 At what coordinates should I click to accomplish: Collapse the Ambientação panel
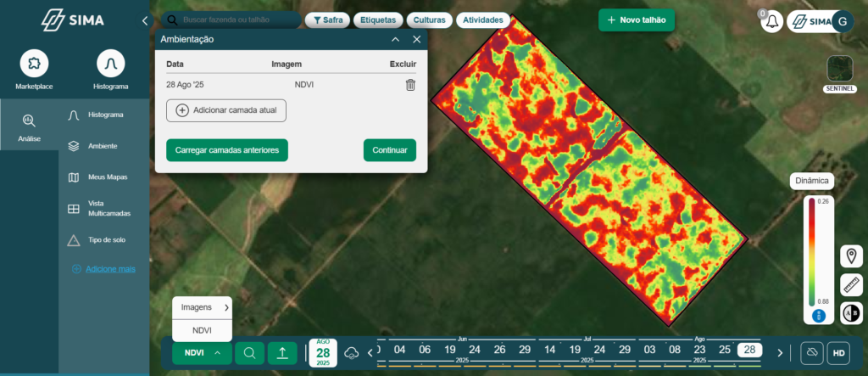(x=395, y=39)
